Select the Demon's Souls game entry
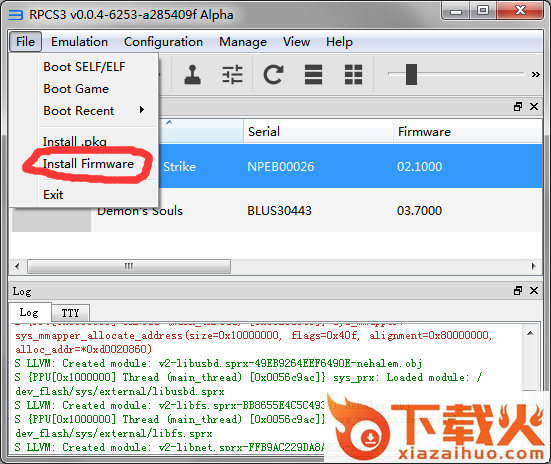551x464 pixels. click(140, 212)
